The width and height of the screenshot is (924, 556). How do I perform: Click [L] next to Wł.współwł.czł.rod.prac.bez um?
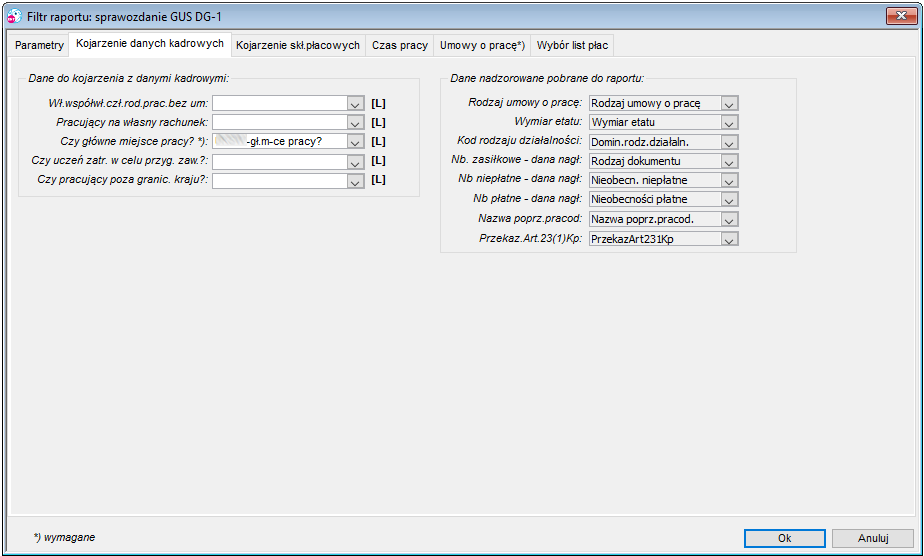pyautogui.click(x=378, y=103)
